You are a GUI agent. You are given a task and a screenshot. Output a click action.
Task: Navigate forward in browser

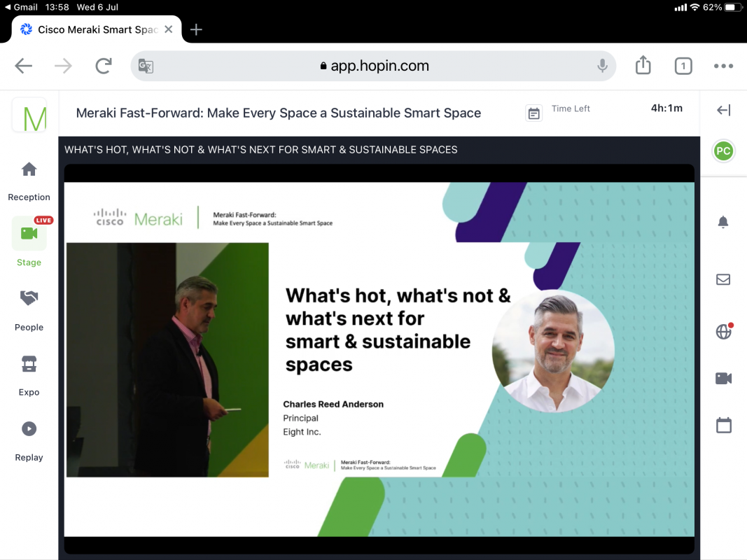point(64,66)
